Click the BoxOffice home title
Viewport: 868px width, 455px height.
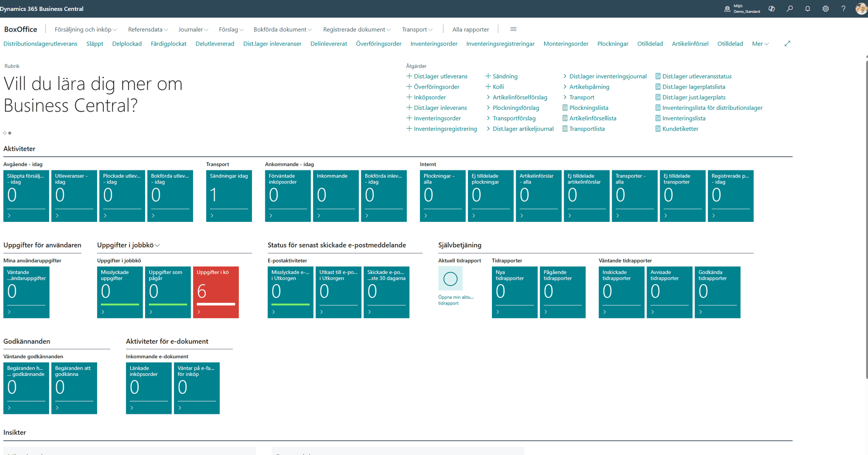pos(21,29)
